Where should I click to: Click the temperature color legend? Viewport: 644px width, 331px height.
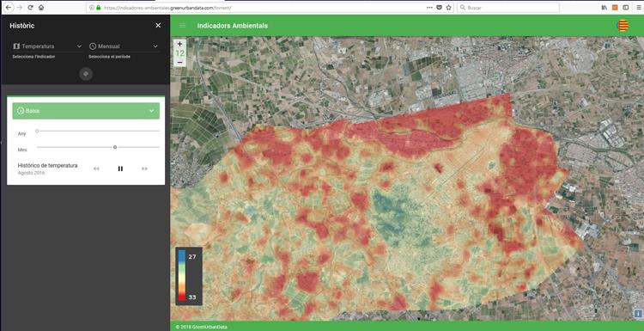click(189, 276)
